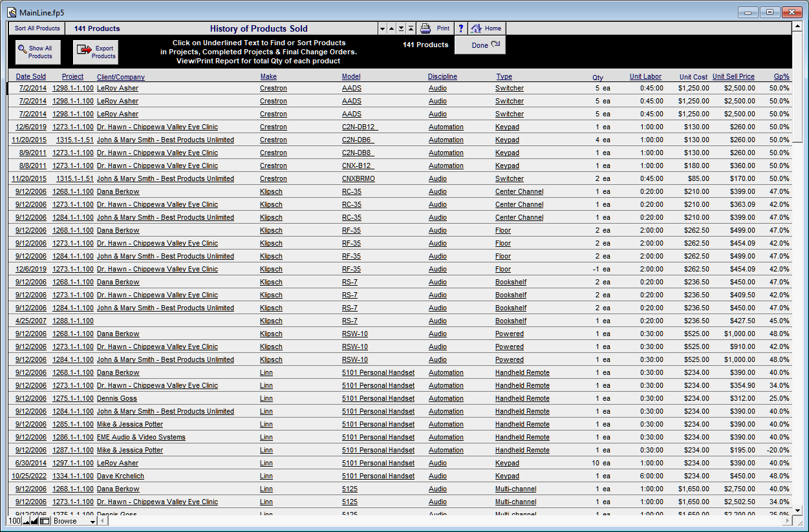Image resolution: width=809 pixels, height=532 pixels.
Task: Jump to last record with underlined down arrow
Action: point(401,29)
